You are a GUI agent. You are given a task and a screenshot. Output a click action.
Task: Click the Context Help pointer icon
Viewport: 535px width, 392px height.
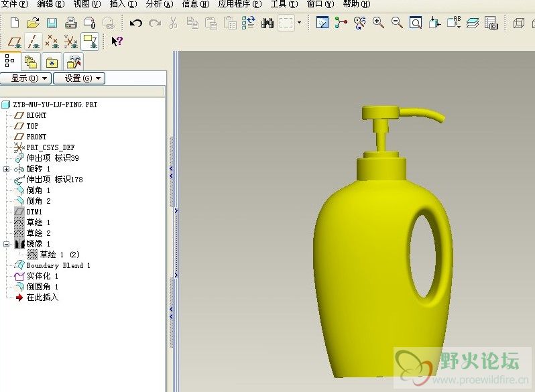click(x=117, y=42)
